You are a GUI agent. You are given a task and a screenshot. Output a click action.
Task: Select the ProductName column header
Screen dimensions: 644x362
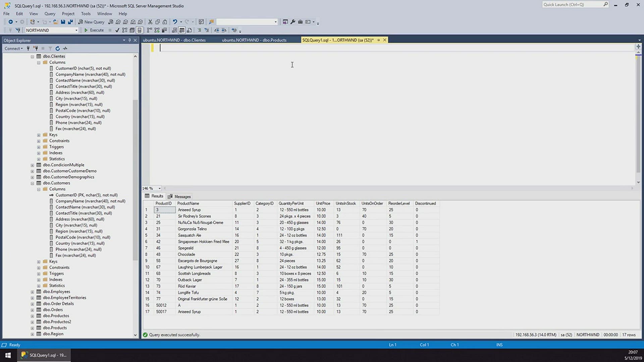point(204,203)
